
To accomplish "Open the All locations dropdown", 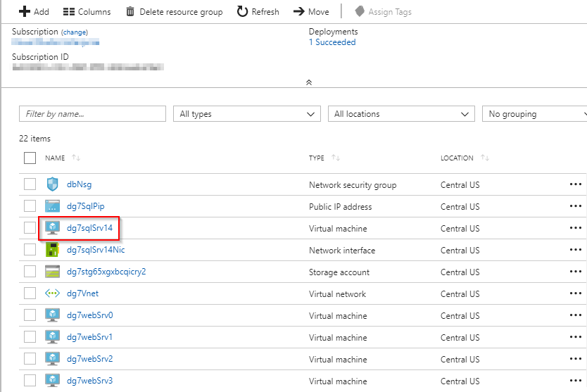I will [401, 114].
